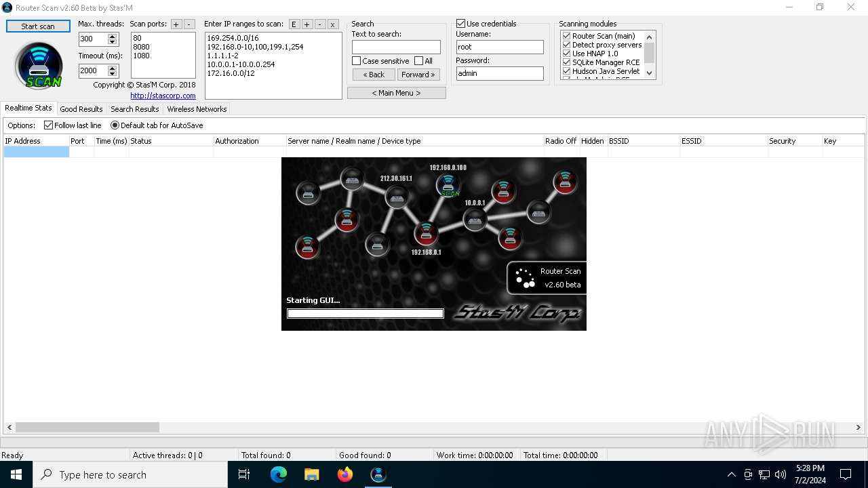868x488 pixels.
Task: Open volume control tray icon
Action: pos(781,474)
